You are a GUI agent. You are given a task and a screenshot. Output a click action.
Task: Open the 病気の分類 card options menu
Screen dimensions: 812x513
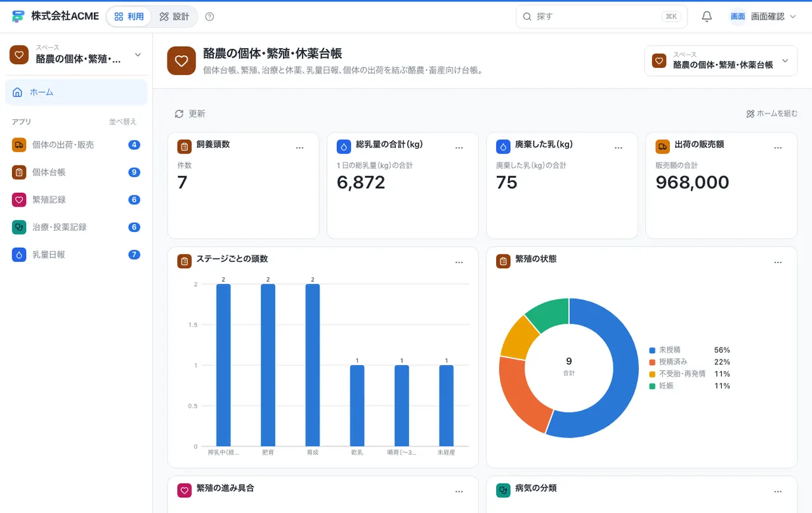click(778, 491)
